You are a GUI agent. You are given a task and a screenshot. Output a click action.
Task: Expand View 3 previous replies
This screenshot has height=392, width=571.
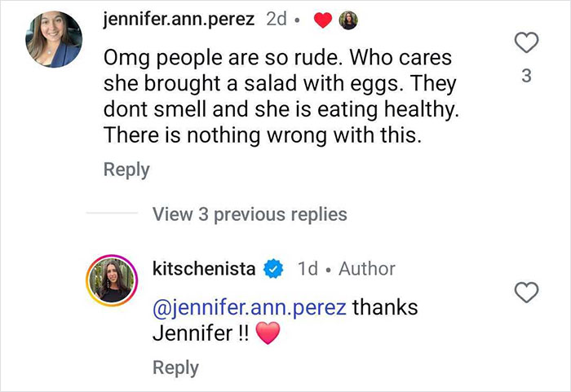tap(249, 214)
